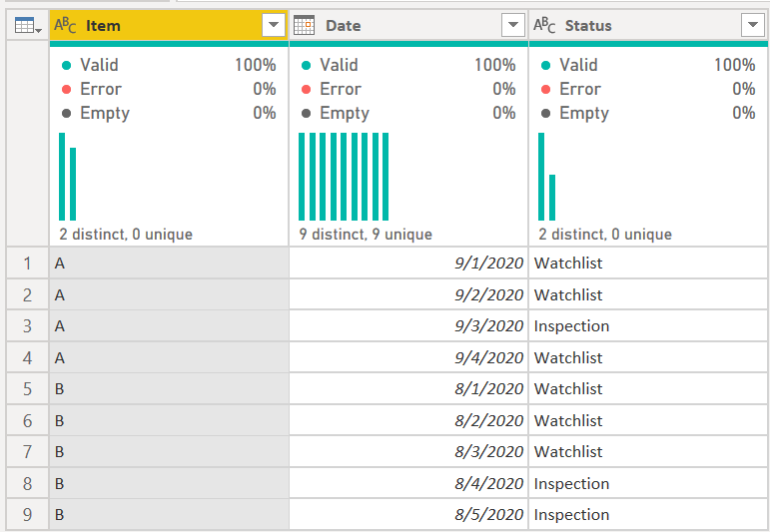Click the Date column distribution histogram

coord(344,177)
